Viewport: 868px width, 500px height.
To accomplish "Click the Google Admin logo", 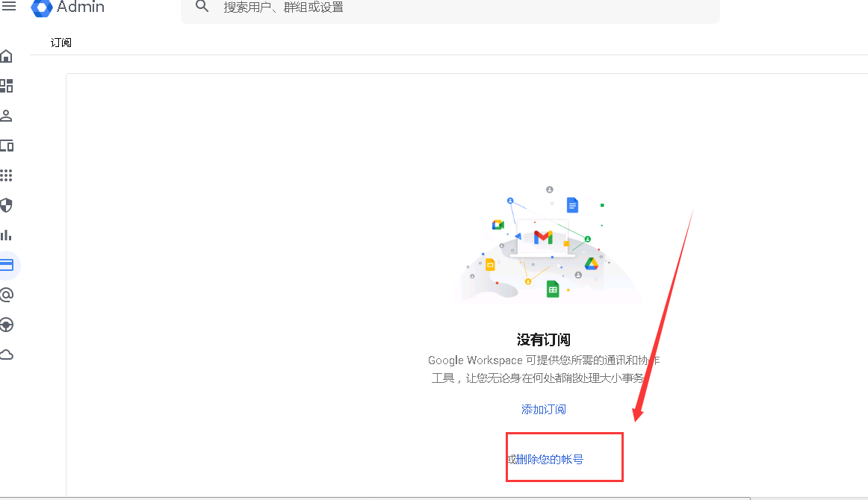I will 67,7.
